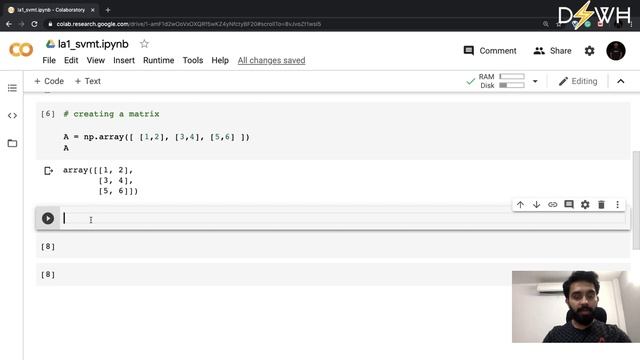Click the Disk usage bar

click(x=512, y=85)
